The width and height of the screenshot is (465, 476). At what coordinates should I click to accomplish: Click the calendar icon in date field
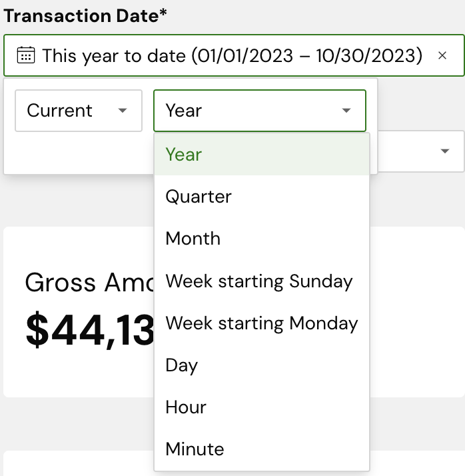[25, 55]
